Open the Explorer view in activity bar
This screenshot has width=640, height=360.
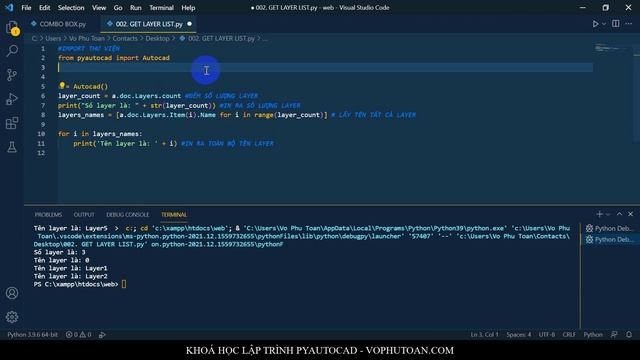[x=12, y=28]
